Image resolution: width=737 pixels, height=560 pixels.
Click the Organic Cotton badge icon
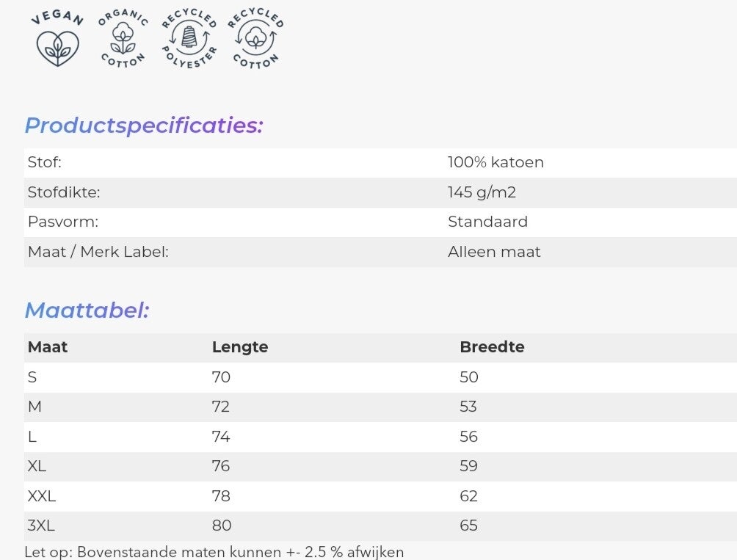123,39
